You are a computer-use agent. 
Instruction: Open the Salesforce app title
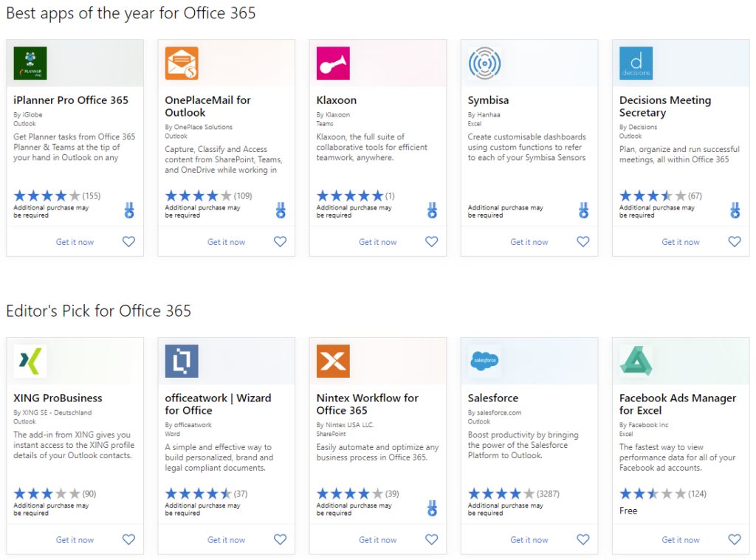coord(492,398)
